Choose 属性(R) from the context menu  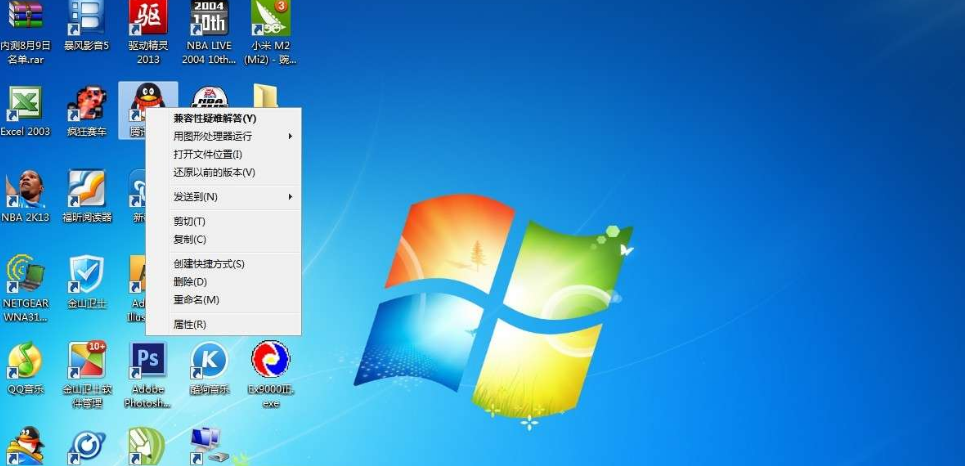190,324
